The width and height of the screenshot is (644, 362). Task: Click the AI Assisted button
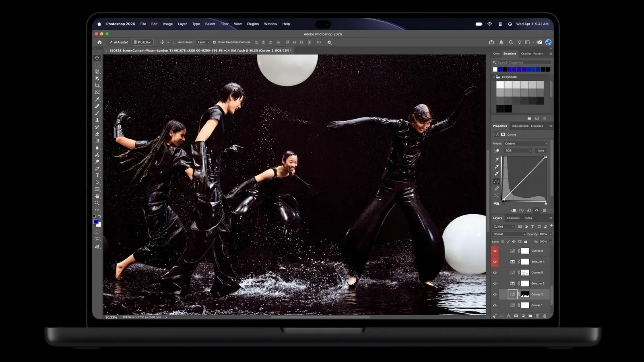(119, 42)
